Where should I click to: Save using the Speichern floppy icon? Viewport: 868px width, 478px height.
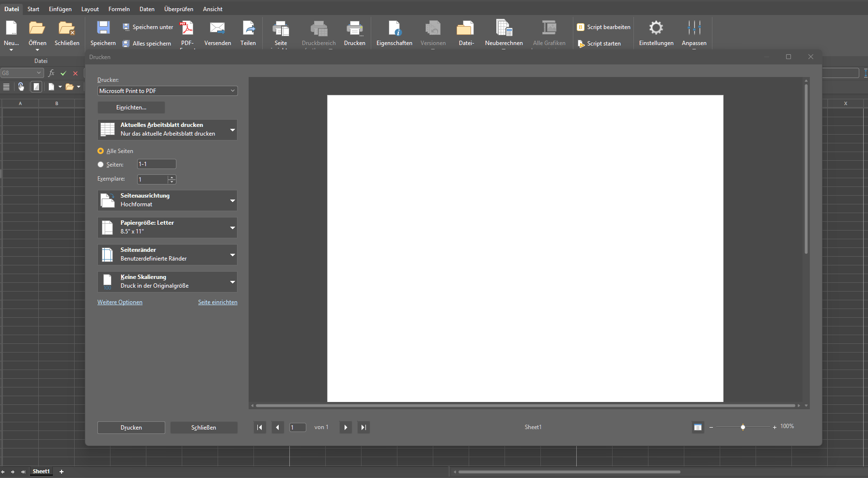[103, 28]
